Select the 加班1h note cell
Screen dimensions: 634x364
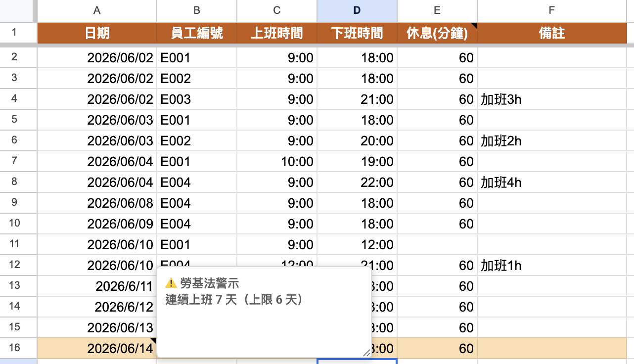click(551, 266)
